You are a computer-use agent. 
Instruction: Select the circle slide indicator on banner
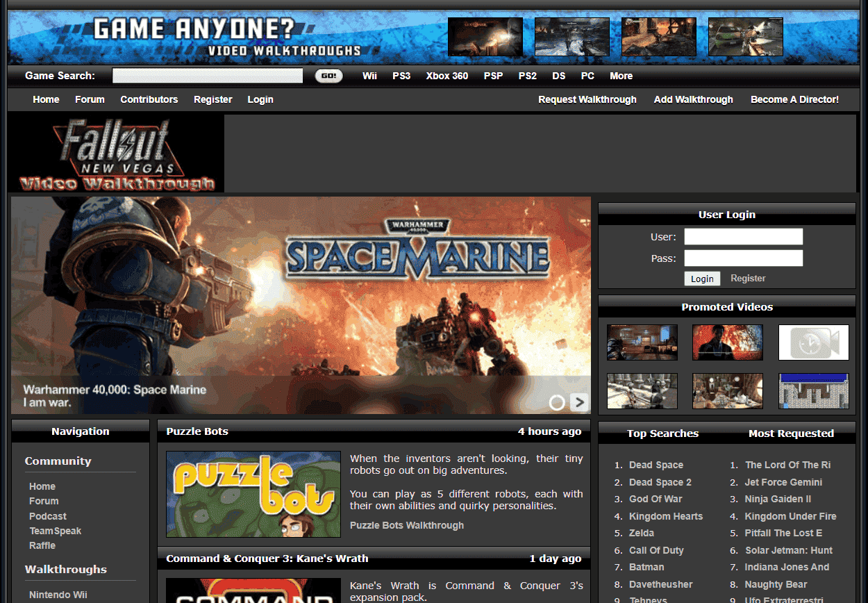coord(557,402)
